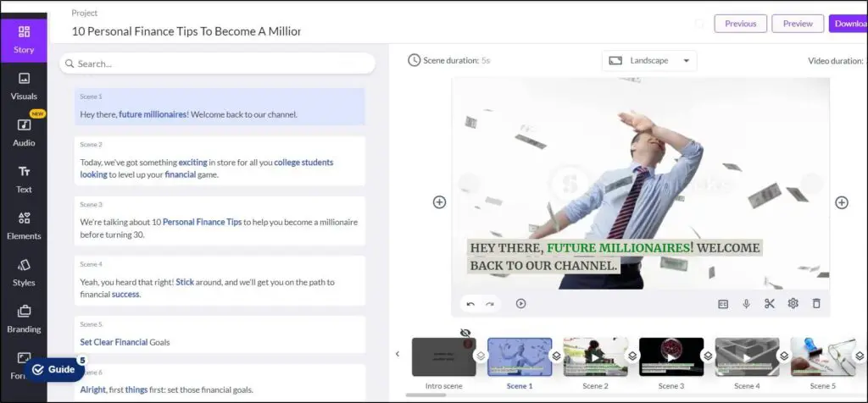Select the Scene 4 thumbnail
This screenshot has height=403, width=868.
pyautogui.click(x=748, y=357)
